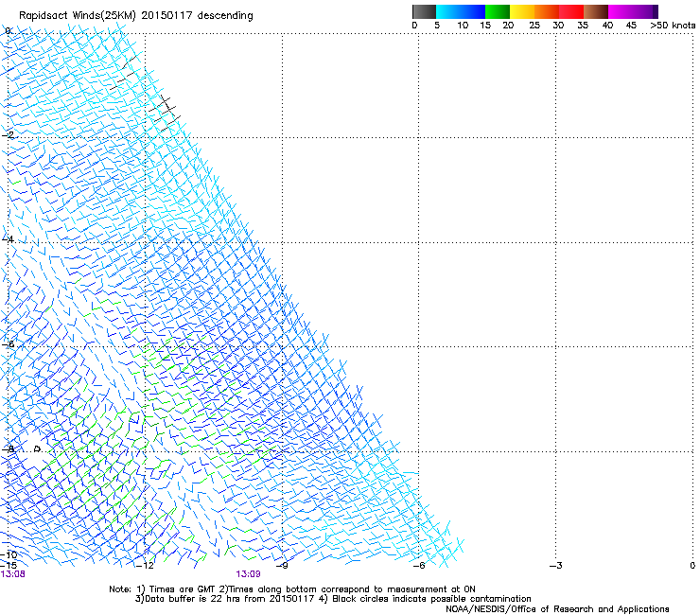Viewport: 700px width, 615px height.
Task: Click the yellow 20-25 knots legend color
Action: pos(522,11)
